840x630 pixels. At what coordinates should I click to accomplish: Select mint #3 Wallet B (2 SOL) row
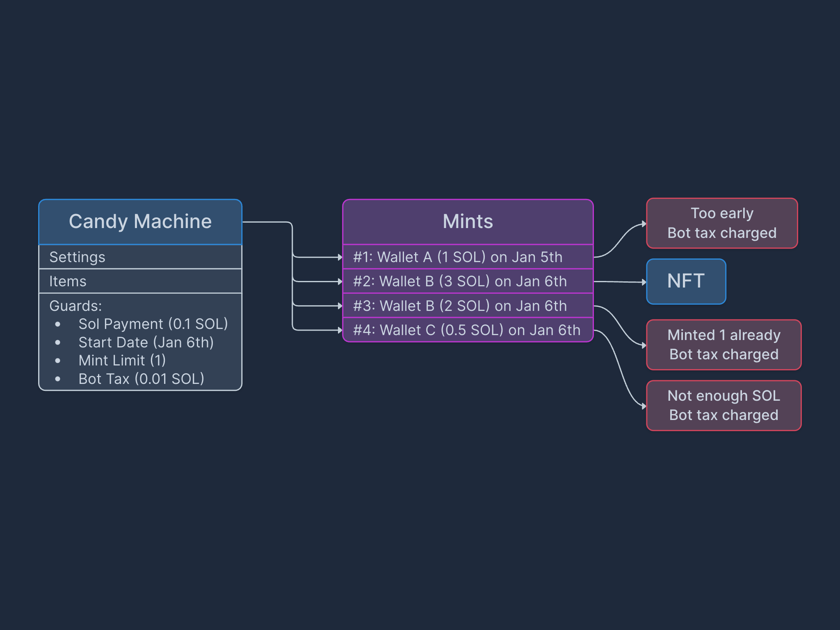[x=468, y=306]
